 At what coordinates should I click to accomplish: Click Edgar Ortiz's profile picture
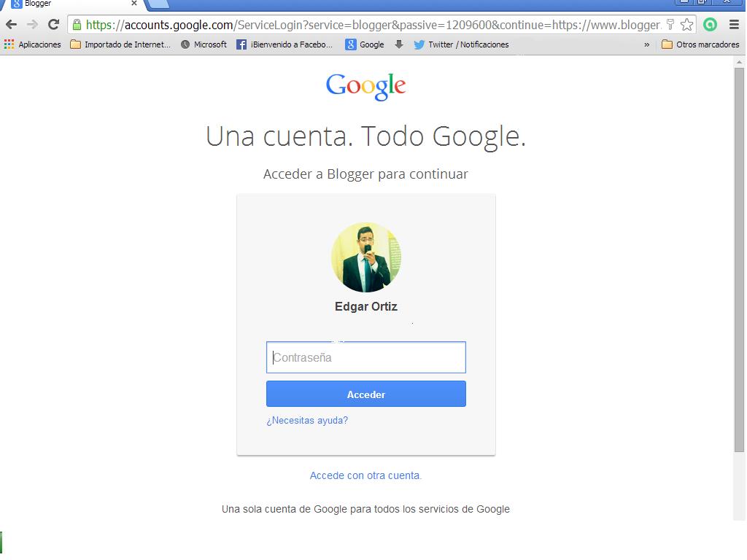366,257
